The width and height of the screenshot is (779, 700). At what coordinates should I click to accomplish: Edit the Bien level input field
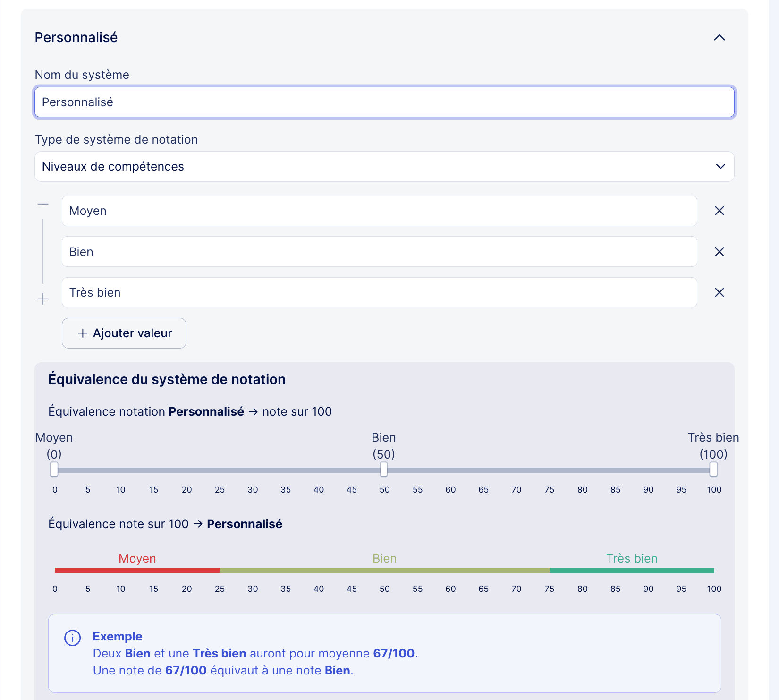379,252
